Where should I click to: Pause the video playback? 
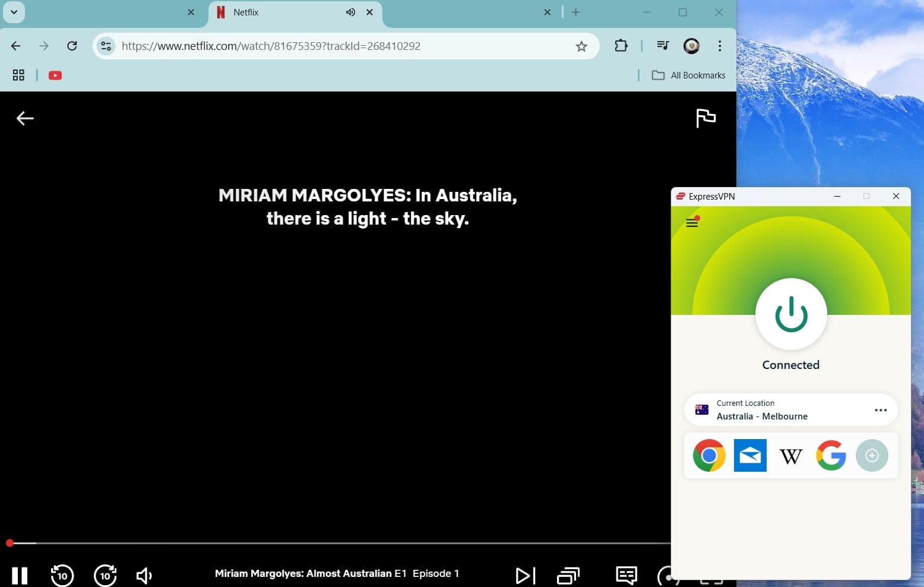click(20, 575)
